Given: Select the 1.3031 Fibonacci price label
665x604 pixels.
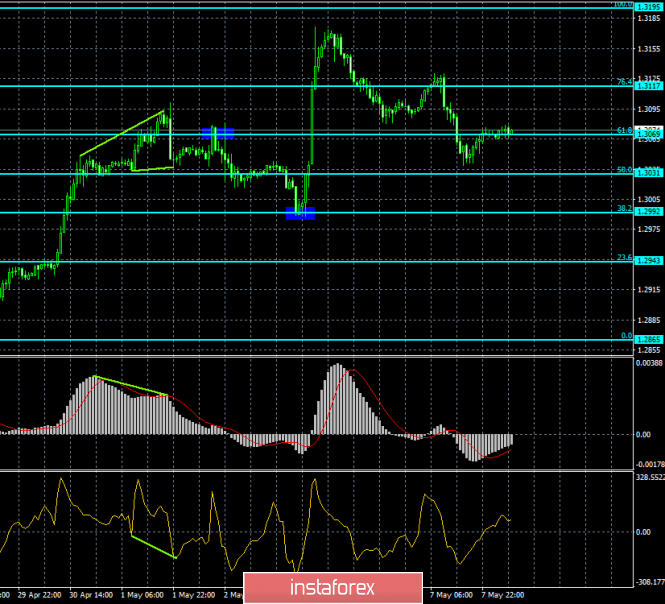Looking at the screenshot, I should (x=649, y=173).
